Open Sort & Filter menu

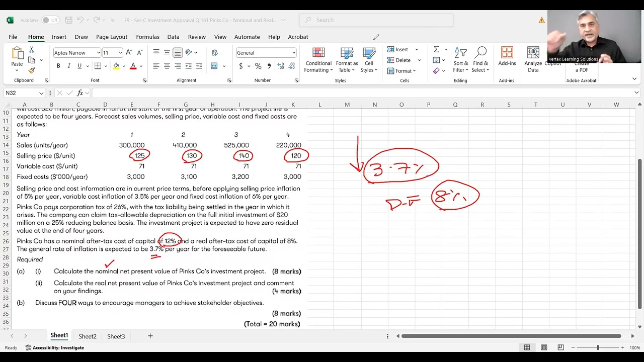(461, 60)
